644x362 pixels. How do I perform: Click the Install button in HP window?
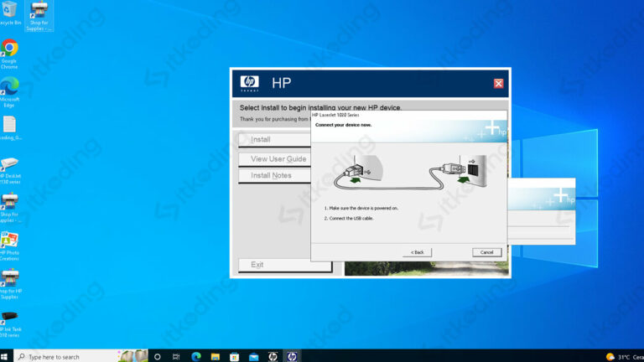point(274,140)
